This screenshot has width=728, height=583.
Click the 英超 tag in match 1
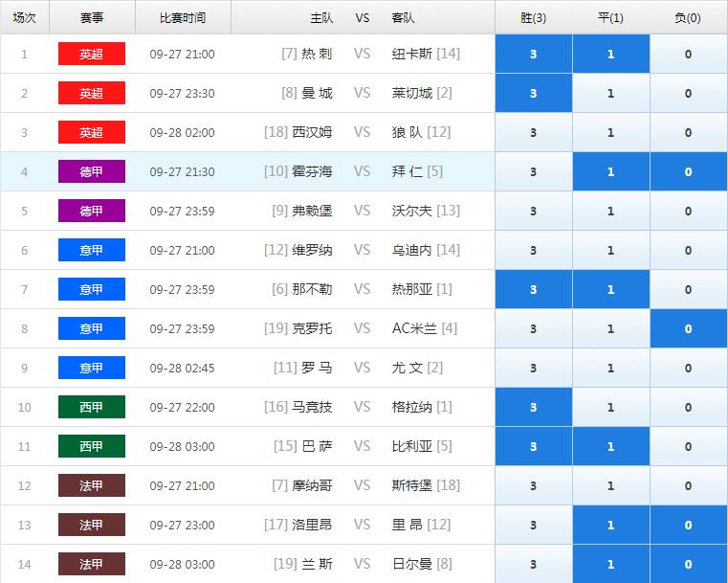coord(92,54)
